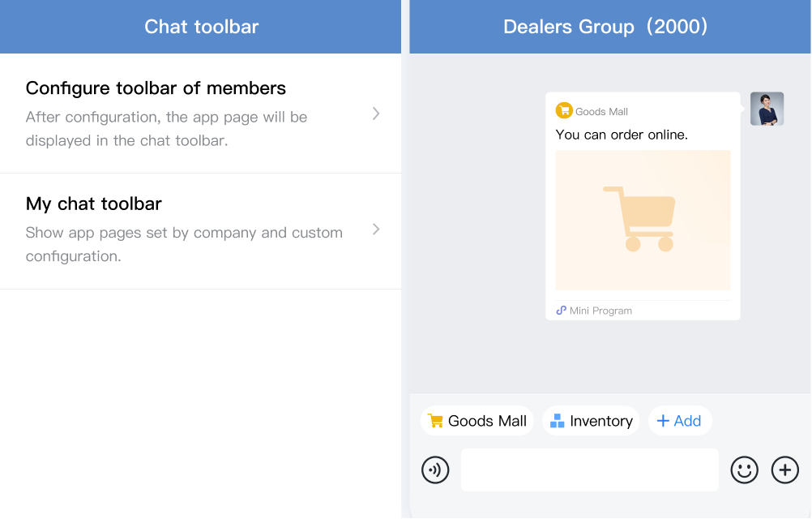Tap the Inventory toolbar button
The height and width of the screenshot is (519, 812).
591,421
